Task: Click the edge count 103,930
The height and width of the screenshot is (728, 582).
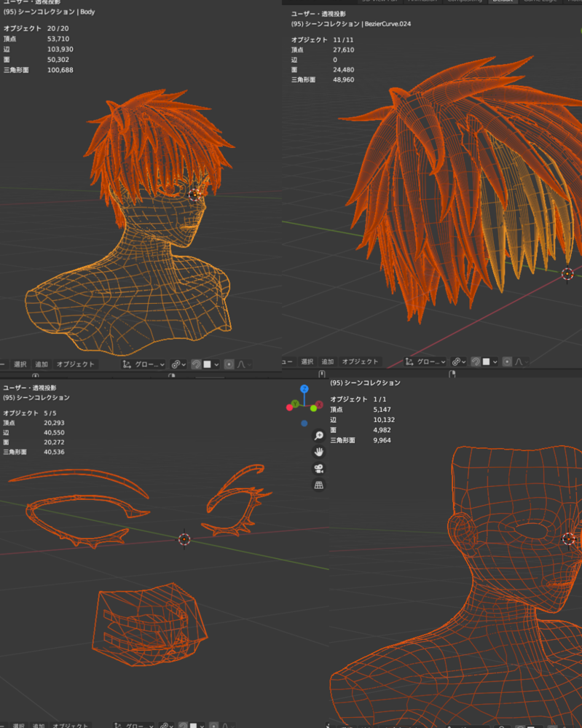Action: point(60,50)
